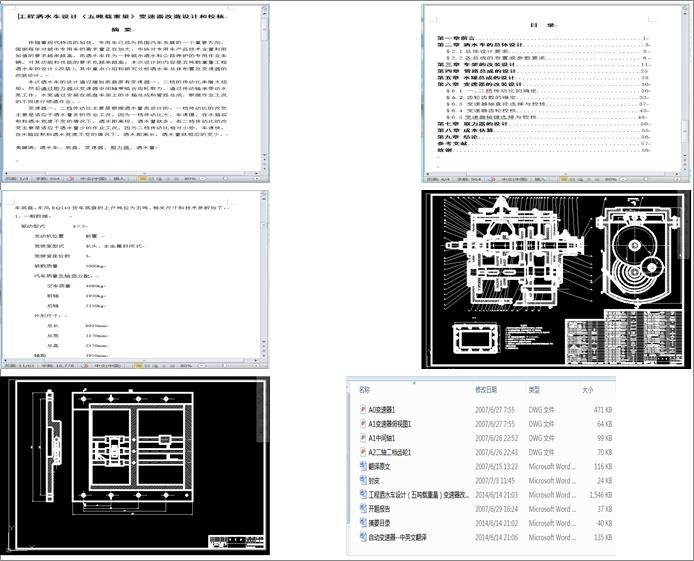Viewport: 694px width, 561px height.
Task: Click the DWG file icon beside A1变速器俯视图1
Action: tap(363, 424)
